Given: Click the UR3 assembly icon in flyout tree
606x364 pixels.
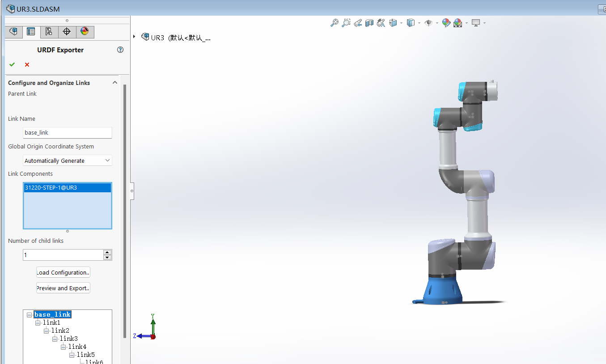Looking at the screenshot, I should click(x=145, y=37).
